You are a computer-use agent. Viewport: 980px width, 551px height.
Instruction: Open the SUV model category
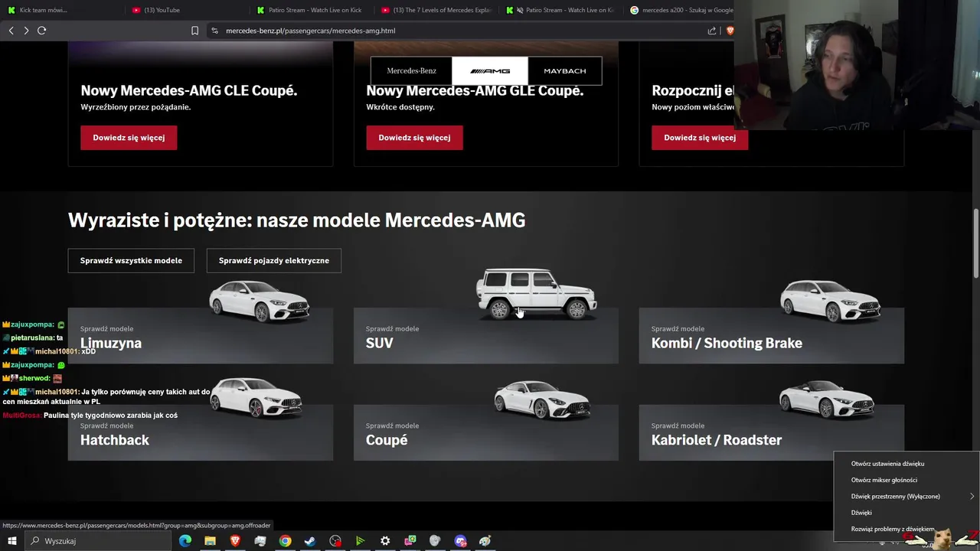click(486, 335)
